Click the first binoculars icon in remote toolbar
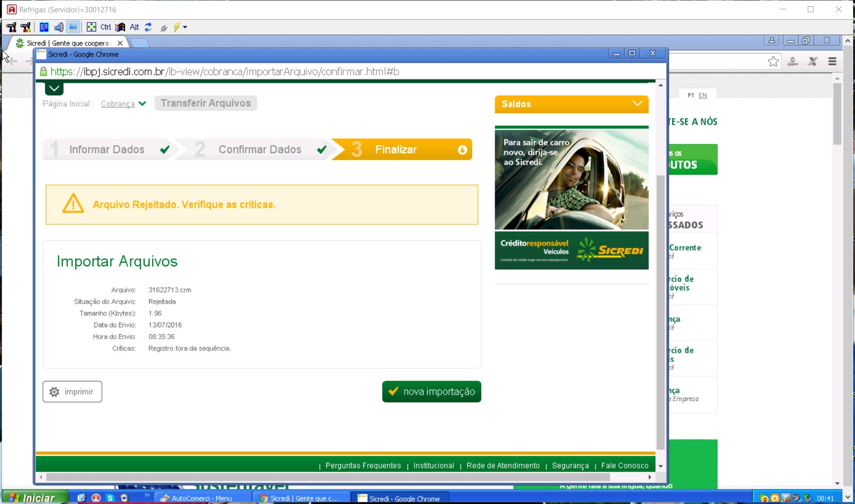This screenshot has height=504, width=855. tap(11, 27)
